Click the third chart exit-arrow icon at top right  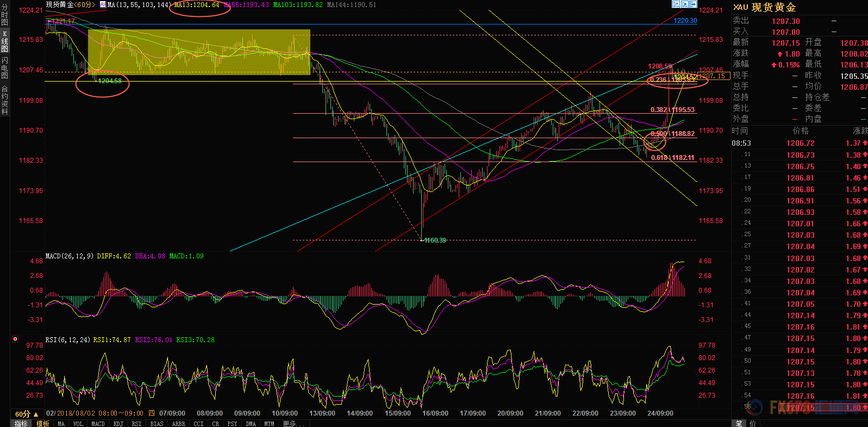tap(693, 4)
